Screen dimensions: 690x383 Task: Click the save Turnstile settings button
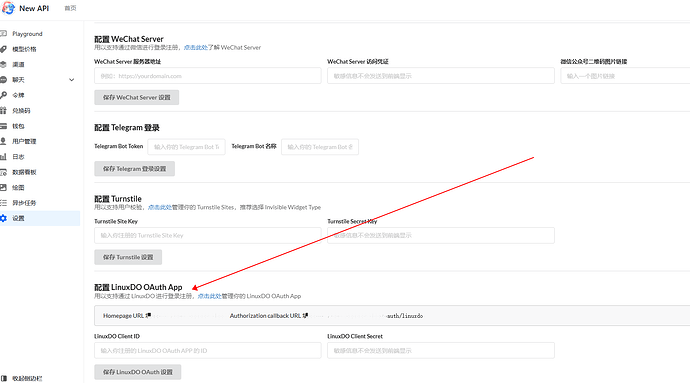pyautogui.click(x=128, y=257)
